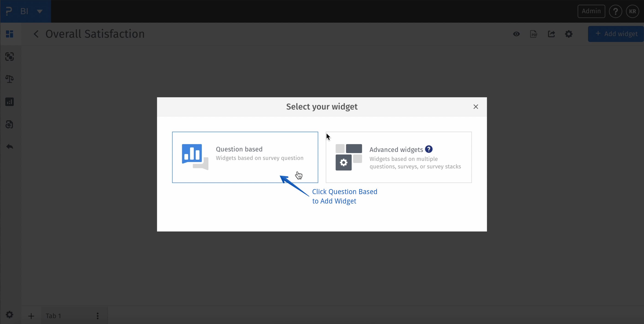Click the back/reply arrow in sidebar
644x324 pixels.
point(9,147)
